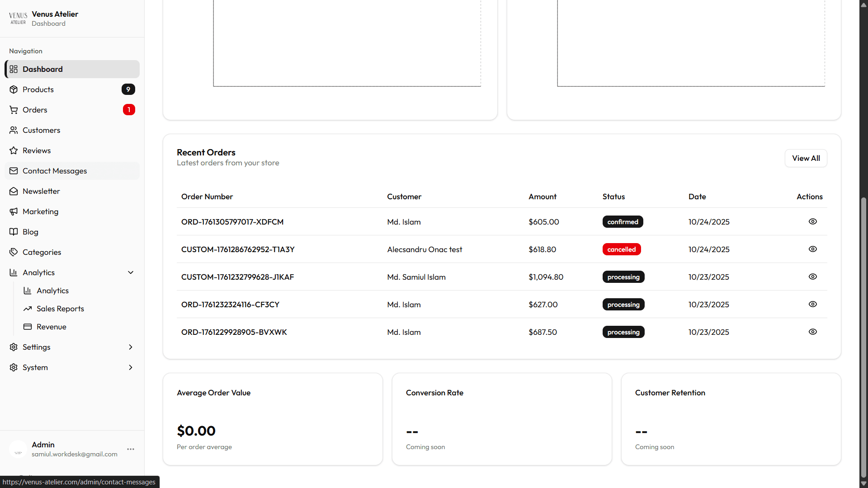Collapse the Analytics section chevron
868x488 pixels.
coord(131,272)
